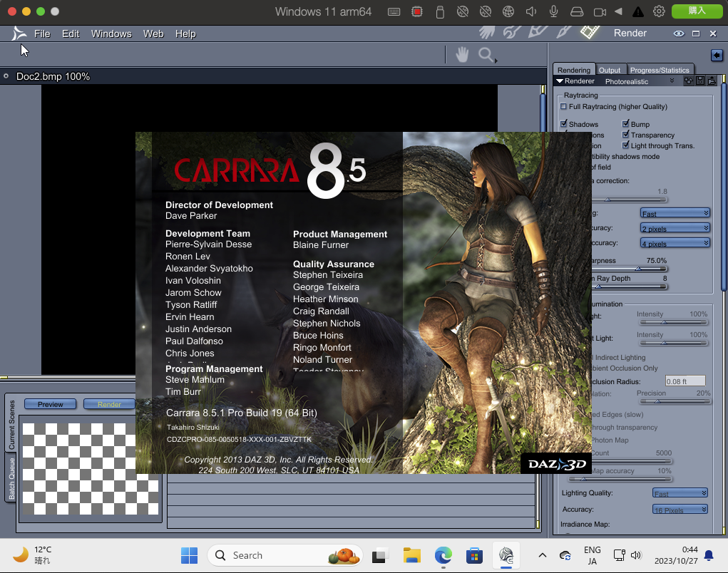The image size is (728, 573).
Task: Open the Model room wrench icon
Action: click(513, 32)
